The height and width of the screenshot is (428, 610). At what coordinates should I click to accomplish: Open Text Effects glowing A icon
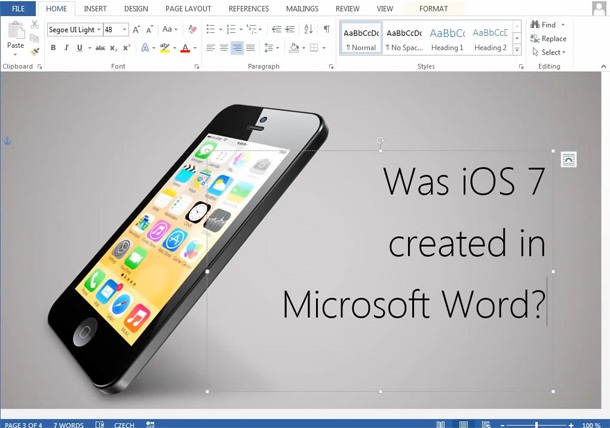coord(145,48)
